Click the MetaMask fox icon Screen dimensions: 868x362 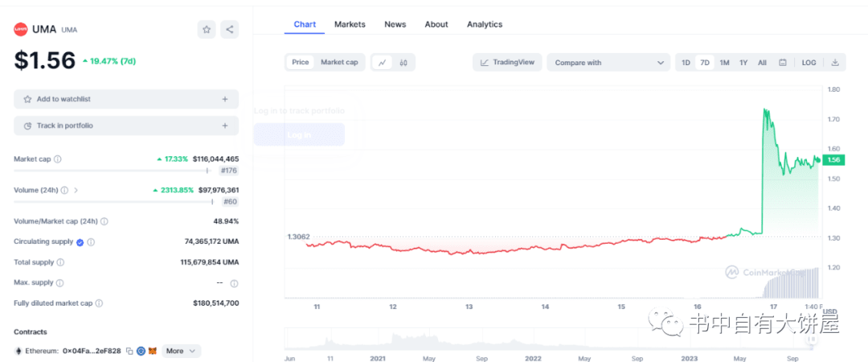[152, 351]
